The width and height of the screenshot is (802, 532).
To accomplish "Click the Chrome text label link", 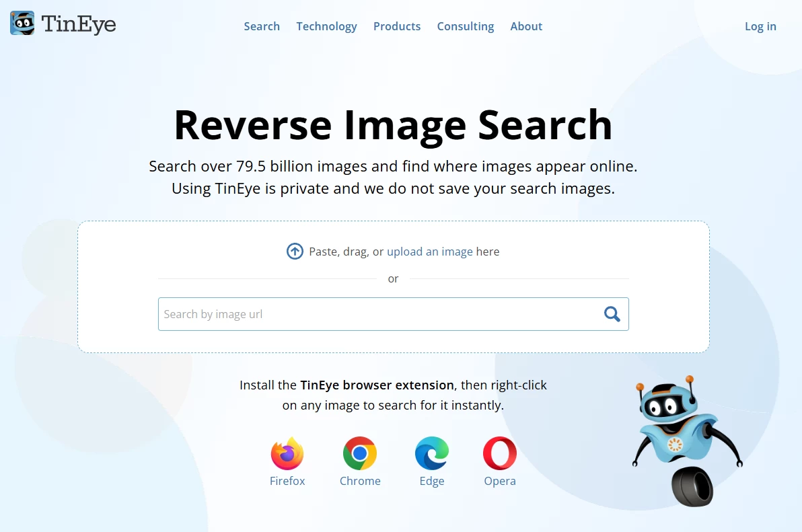I will click(360, 481).
